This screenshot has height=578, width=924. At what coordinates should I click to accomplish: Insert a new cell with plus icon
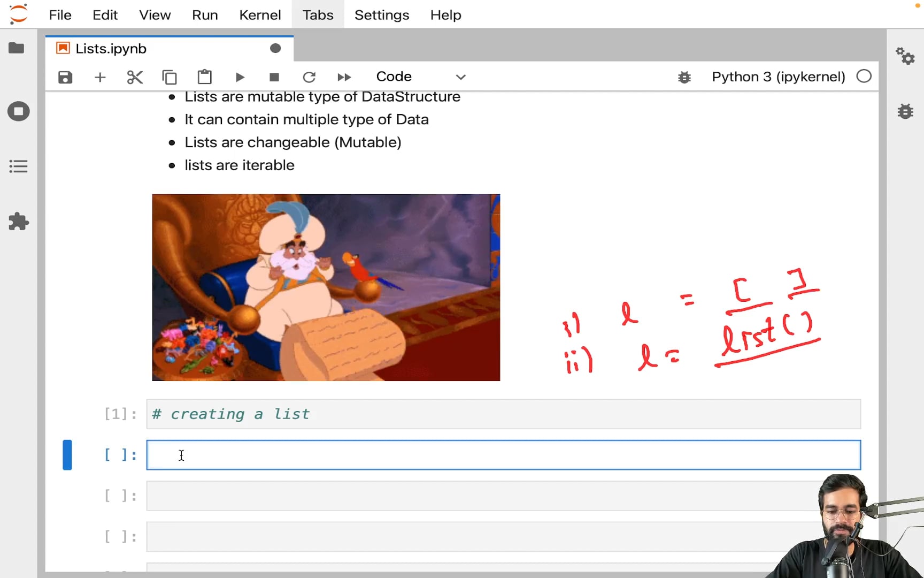pos(100,77)
